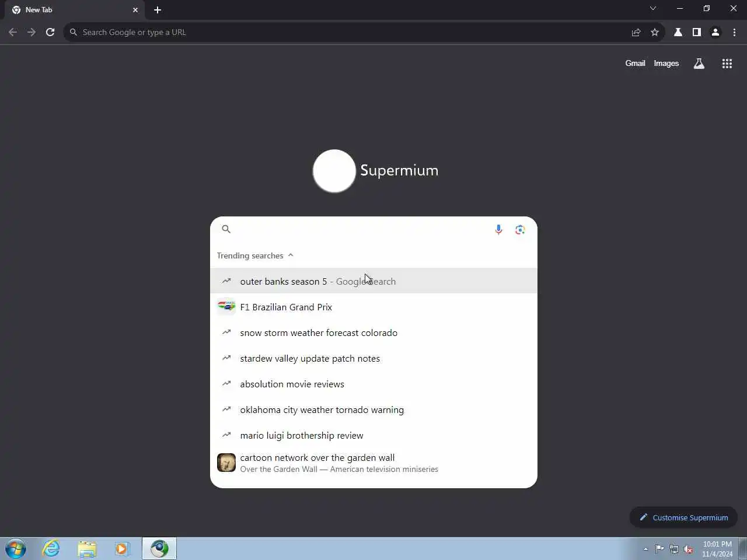
Task: Open Customise Supermium button
Action: click(683, 517)
